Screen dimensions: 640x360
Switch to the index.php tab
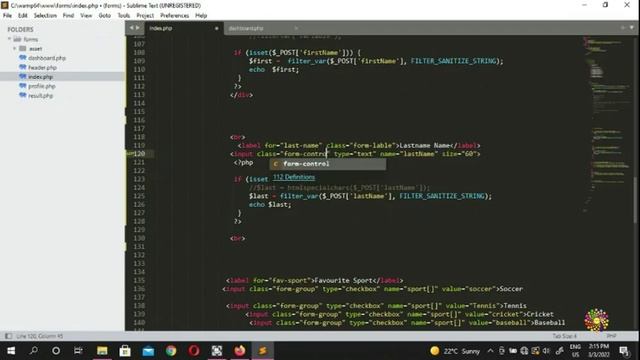point(184,28)
